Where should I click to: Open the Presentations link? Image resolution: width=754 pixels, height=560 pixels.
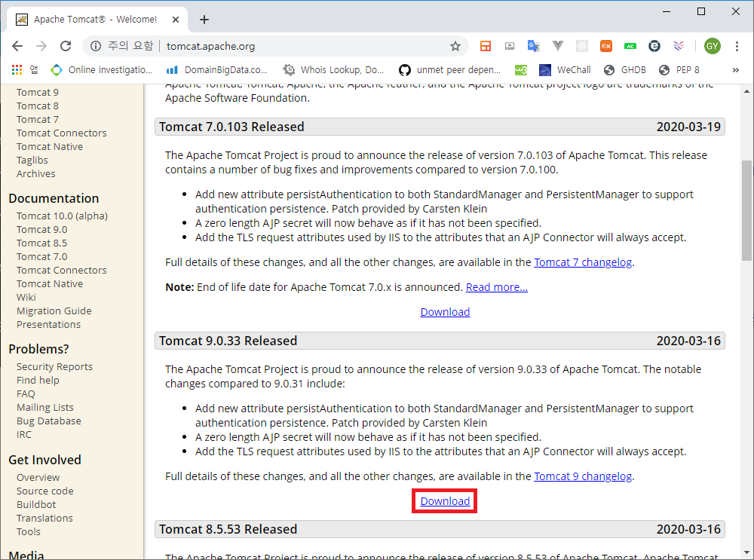pyautogui.click(x=48, y=324)
